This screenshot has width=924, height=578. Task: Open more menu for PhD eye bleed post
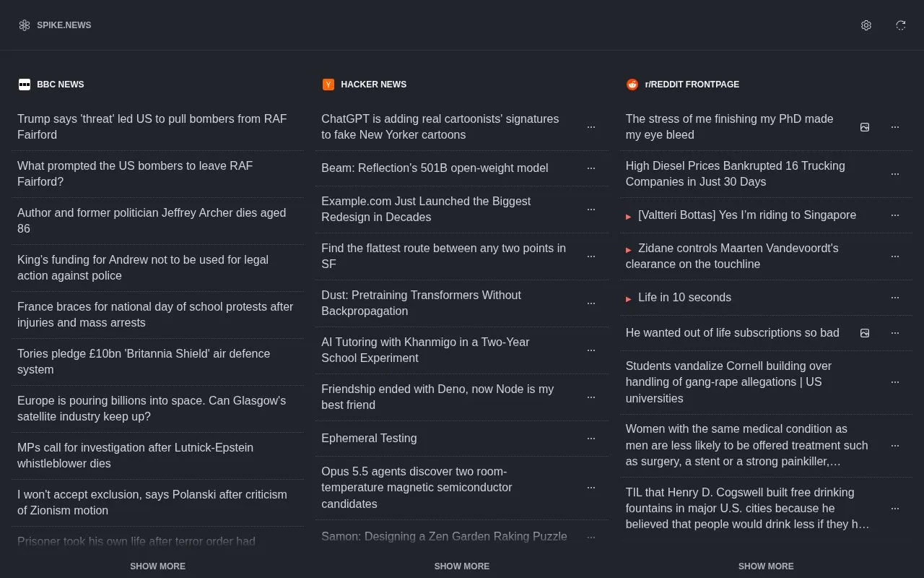click(x=895, y=127)
